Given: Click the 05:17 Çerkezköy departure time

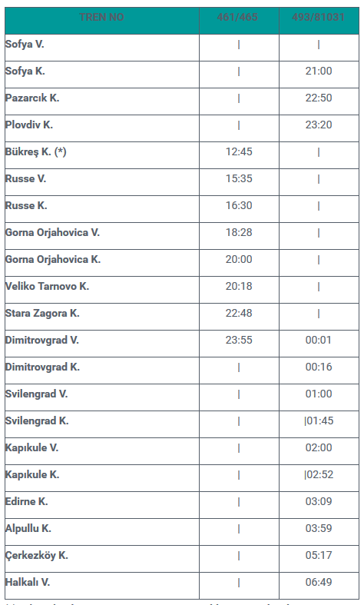Looking at the screenshot, I should 319,556.
